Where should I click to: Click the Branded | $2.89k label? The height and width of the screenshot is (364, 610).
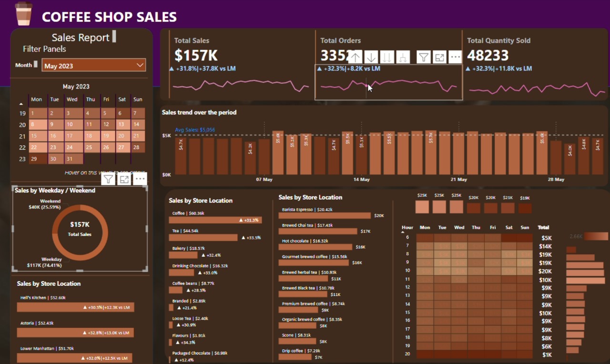189,301
